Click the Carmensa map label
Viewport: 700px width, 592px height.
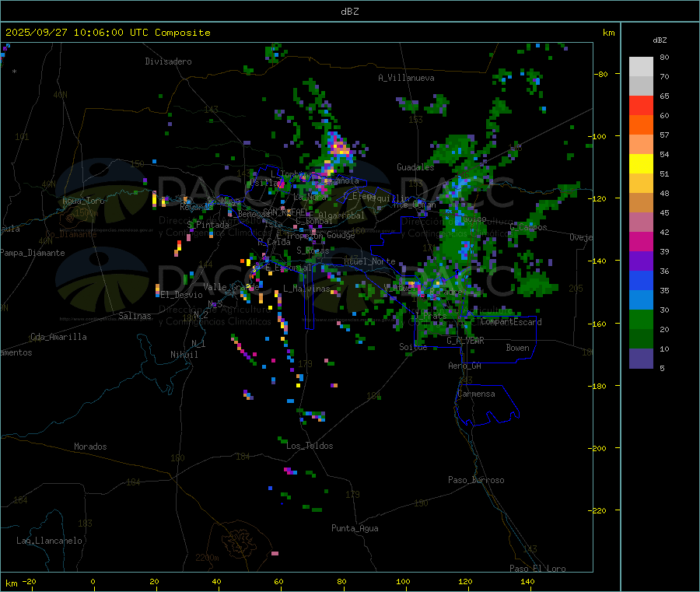pyautogui.click(x=476, y=394)
